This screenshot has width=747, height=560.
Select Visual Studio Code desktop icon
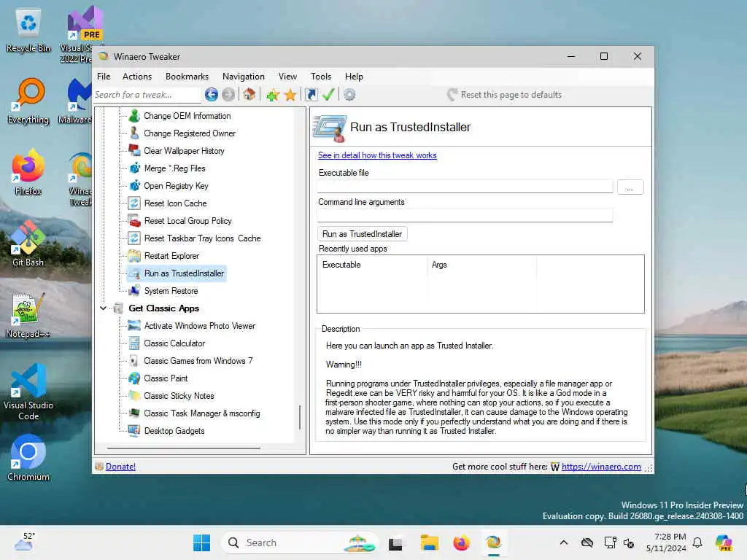(x=28, y=392)
